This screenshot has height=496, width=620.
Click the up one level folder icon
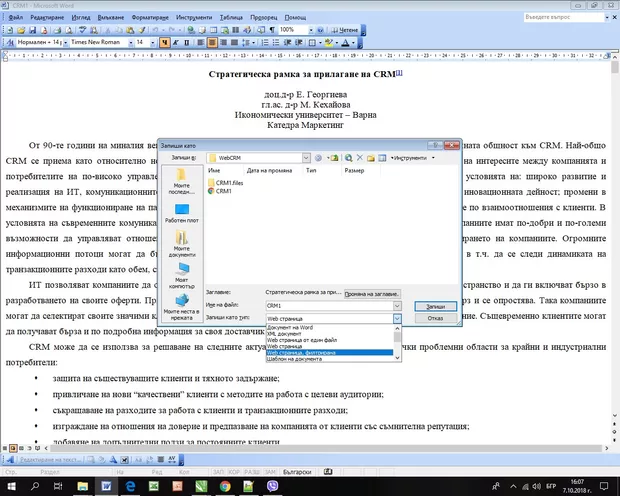333,157
